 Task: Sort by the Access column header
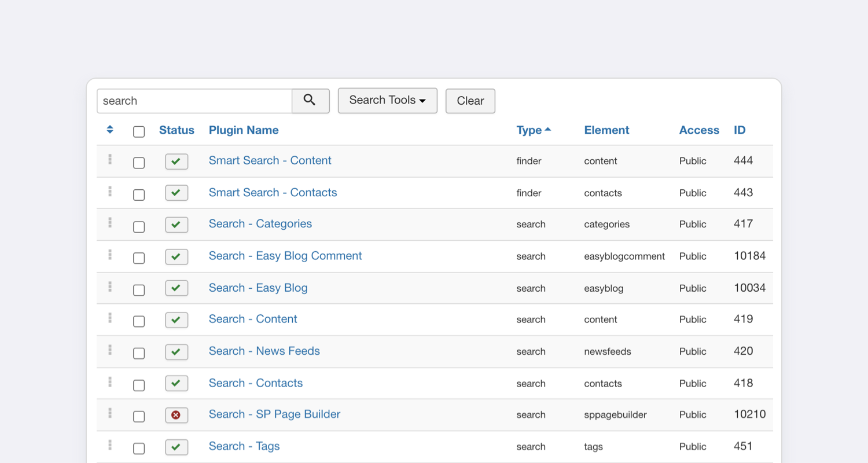pyautogui.click(x=699, y=130)
